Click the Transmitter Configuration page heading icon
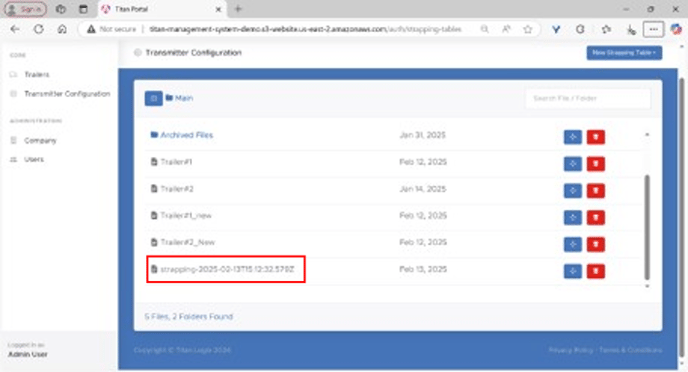Image resolution: width=688 pixels, height=372 pixels. pos(138,53)
